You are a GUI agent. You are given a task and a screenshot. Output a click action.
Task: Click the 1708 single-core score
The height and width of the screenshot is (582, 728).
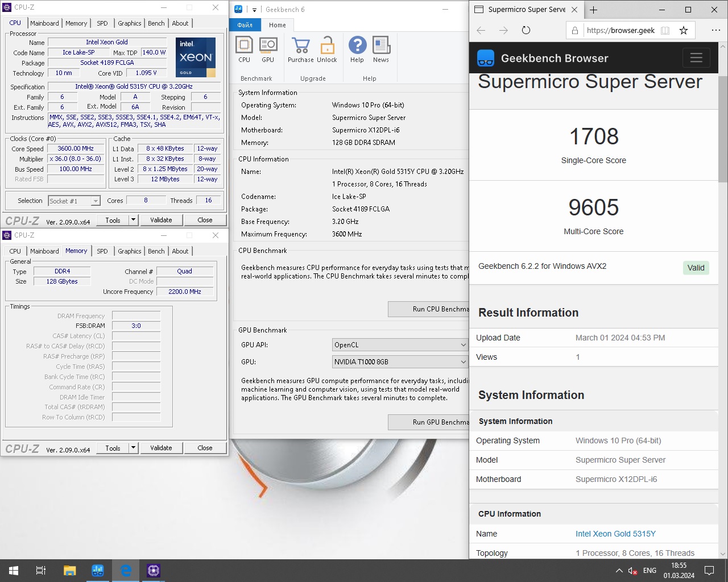click(x=594, y=136)
